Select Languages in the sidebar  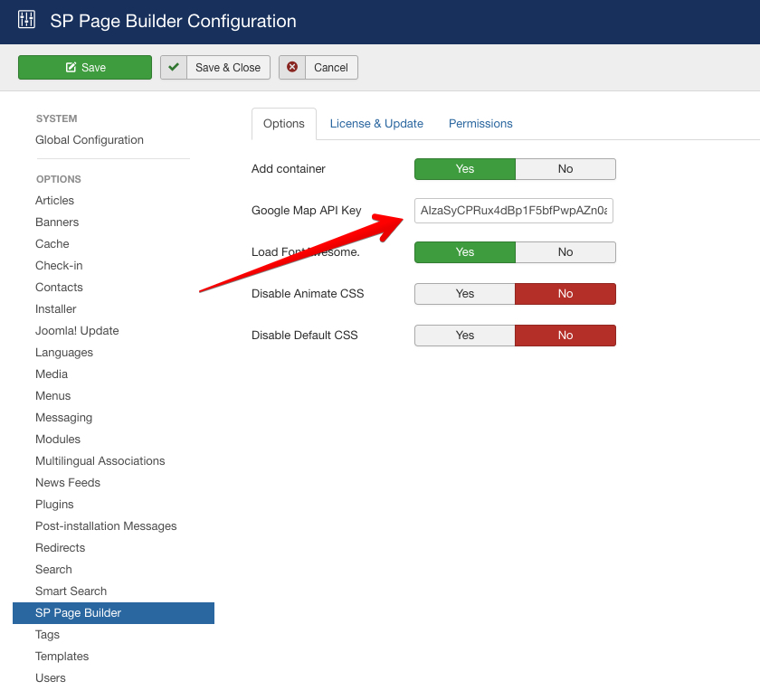(x=64, y=353)
